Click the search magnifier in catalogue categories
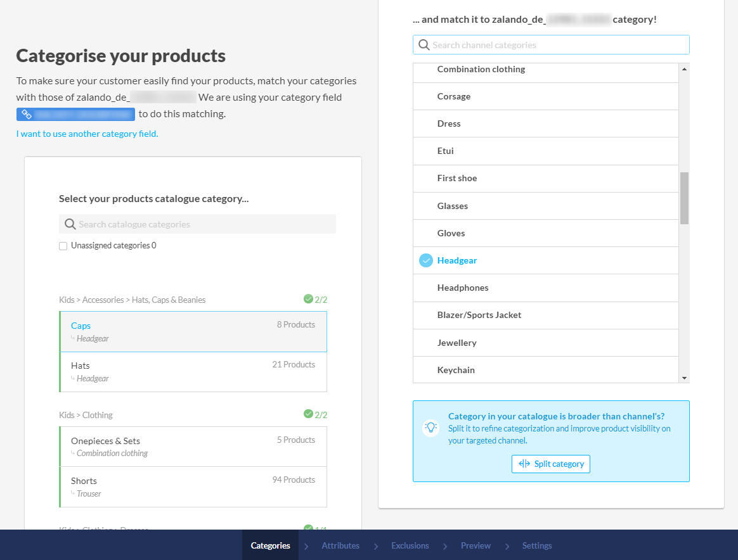The height and width of the screenshot is (560, 738). pyautogui.click(x=70, y=224)
